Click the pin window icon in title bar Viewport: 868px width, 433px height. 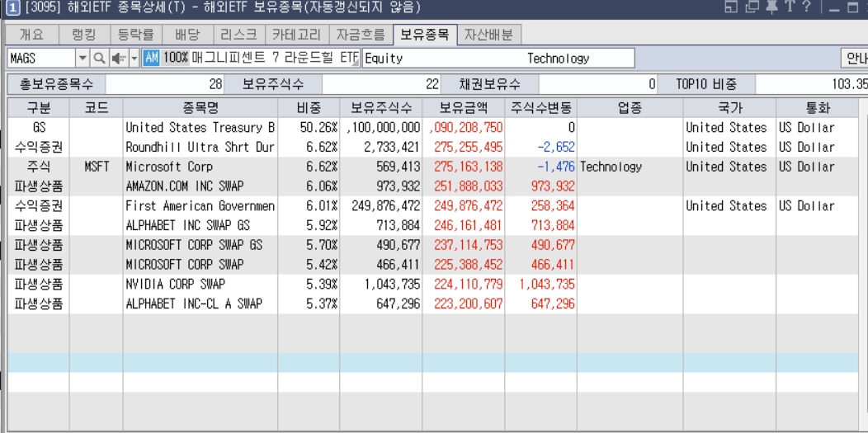click(771, 7)
